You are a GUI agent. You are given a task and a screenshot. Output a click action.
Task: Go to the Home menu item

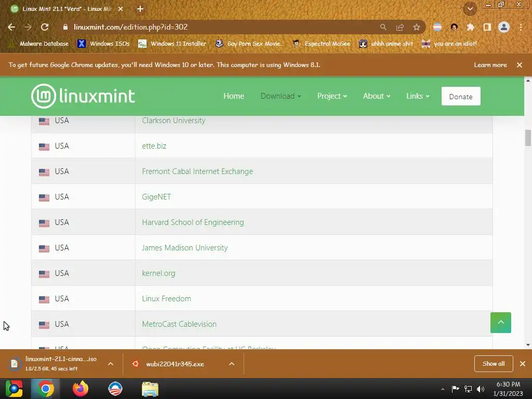[234, 96]
